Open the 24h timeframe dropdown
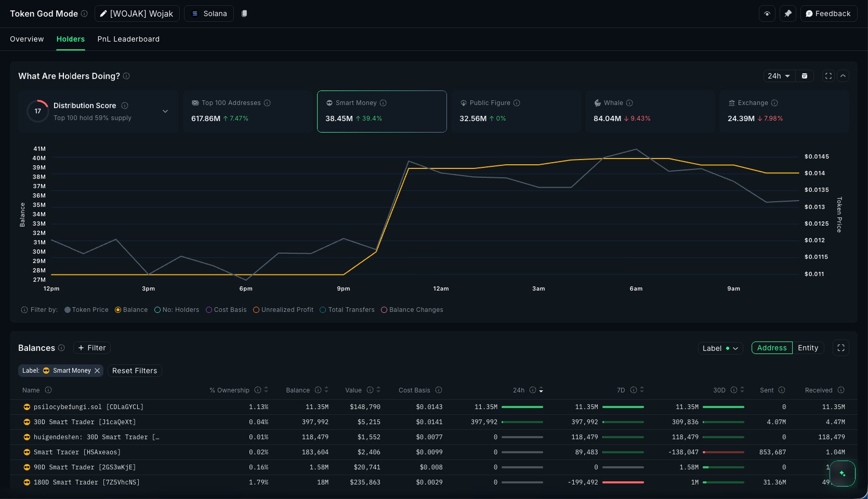 pyautogui.click(x=779, y=76)
